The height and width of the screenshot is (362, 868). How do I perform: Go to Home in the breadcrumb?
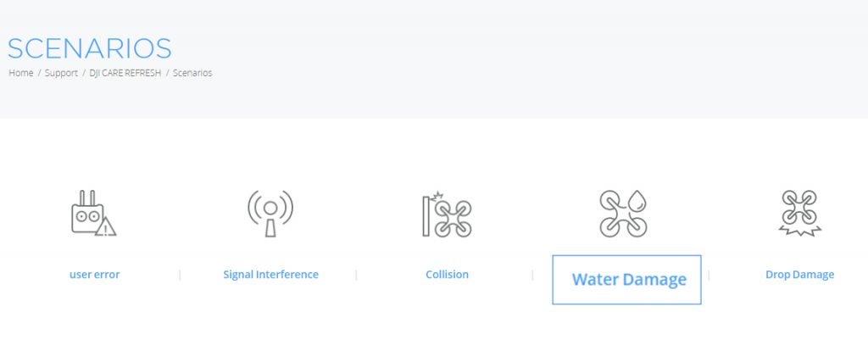pos(21,73)
